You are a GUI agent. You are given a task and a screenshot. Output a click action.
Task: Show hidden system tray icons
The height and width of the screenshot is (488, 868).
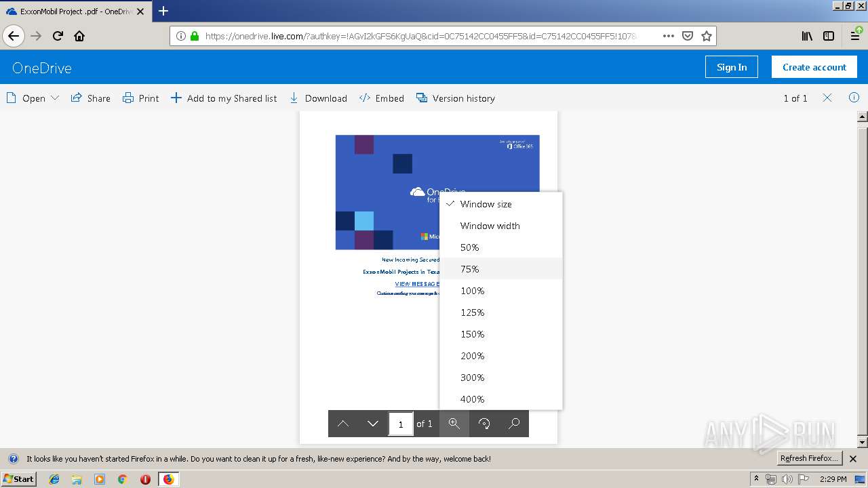pos(756,479)
